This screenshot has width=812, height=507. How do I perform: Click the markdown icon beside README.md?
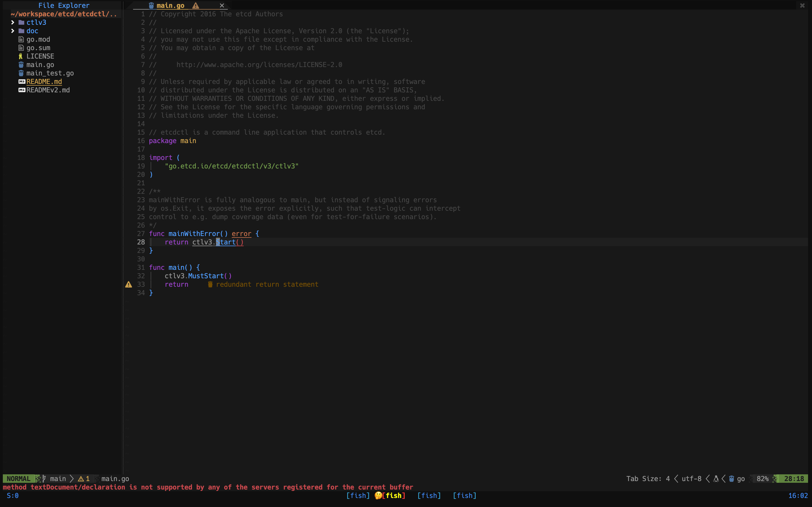(21, 81)
